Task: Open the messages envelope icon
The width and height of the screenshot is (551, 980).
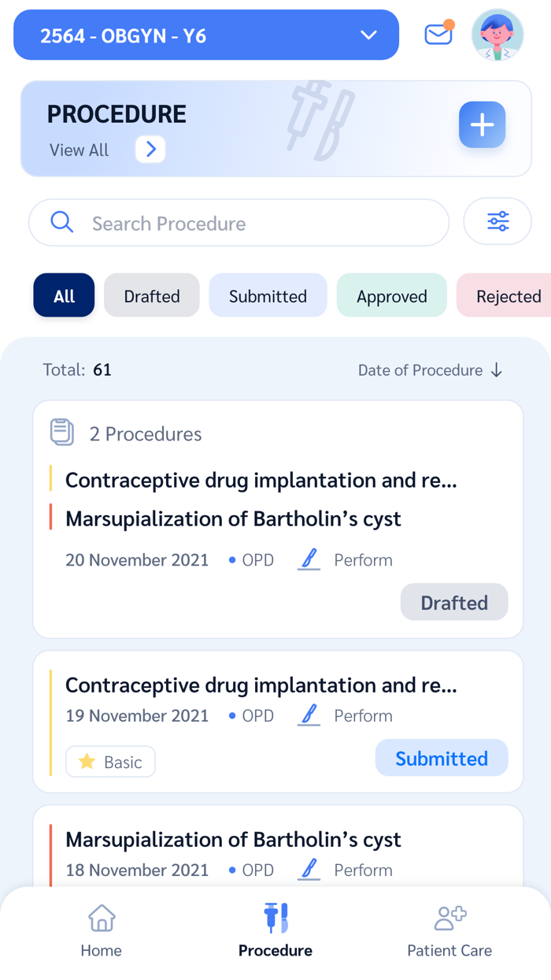Action: tap(438, 35)
